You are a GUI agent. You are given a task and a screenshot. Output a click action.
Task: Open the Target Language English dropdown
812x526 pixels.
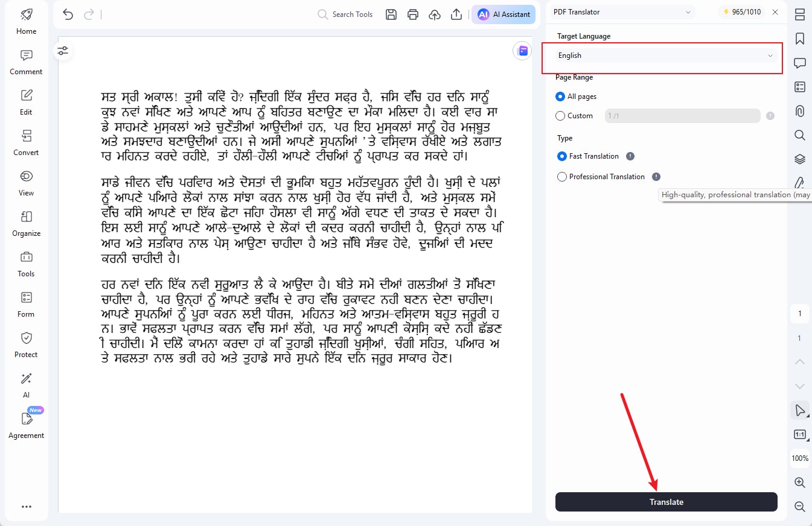click(665, 55)
